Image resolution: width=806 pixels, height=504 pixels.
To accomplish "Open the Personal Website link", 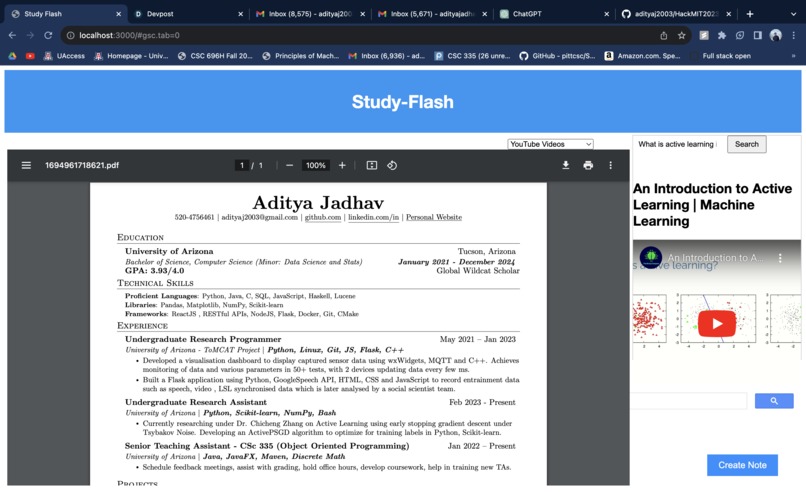I will (x=434, y=217).
